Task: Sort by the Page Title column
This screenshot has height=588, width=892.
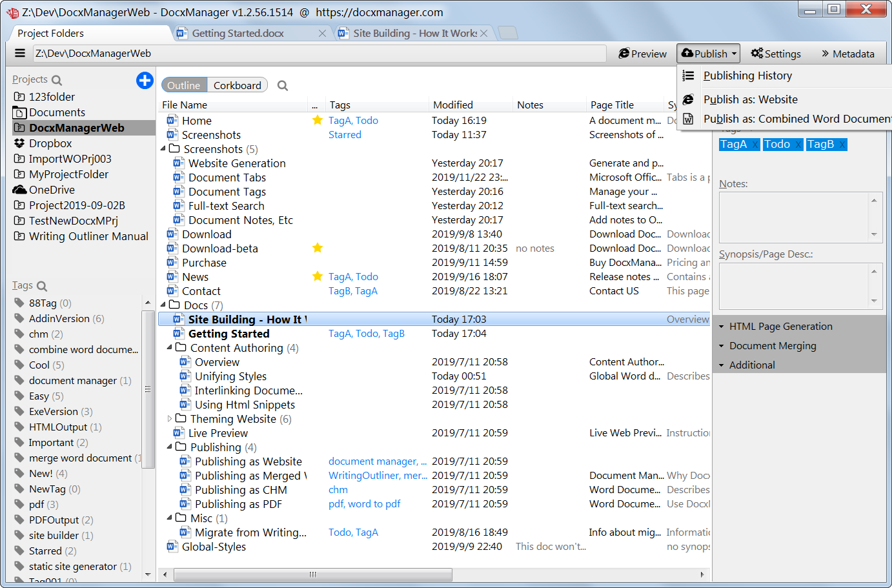Action: click(625, 105)
